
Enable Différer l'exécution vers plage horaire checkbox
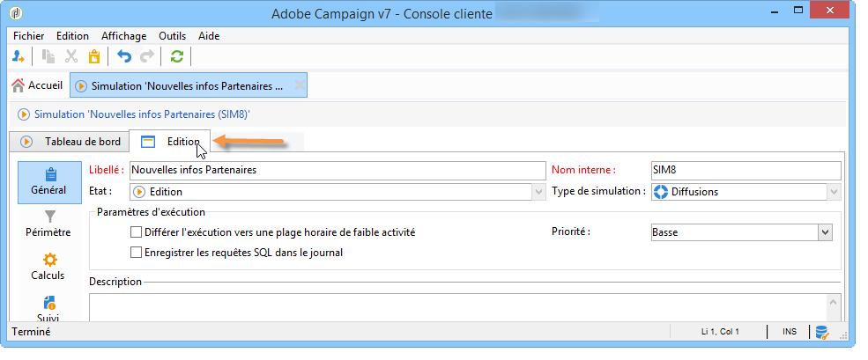(x=136, y=232)
